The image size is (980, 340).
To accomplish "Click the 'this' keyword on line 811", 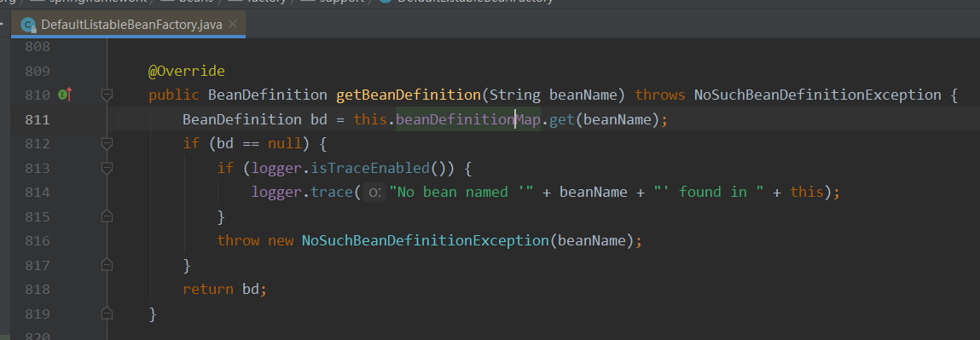I will point(370,119).
